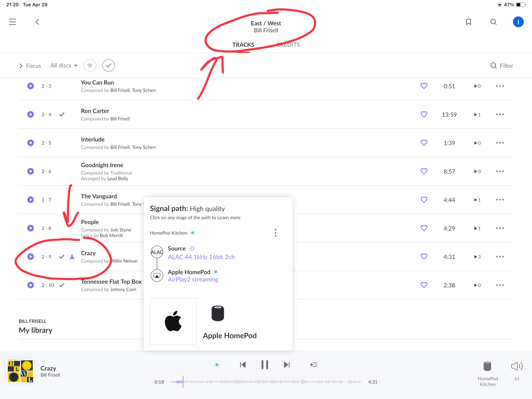Viewport: 532px width, 399px height.
Task: Open ALAC 44.1kHz 16bit 2ch source details
Action: (x=201, y=257)
